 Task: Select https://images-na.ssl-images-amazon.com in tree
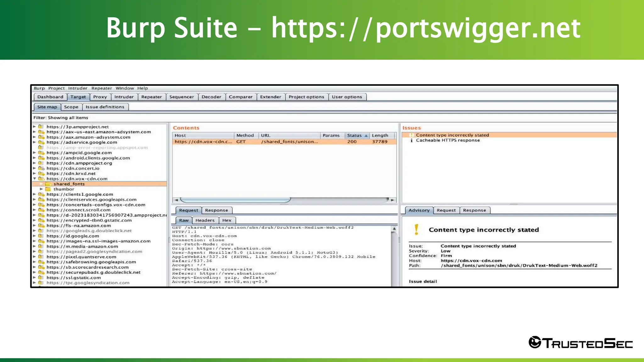pyautogui.click(x=98, y=241)
